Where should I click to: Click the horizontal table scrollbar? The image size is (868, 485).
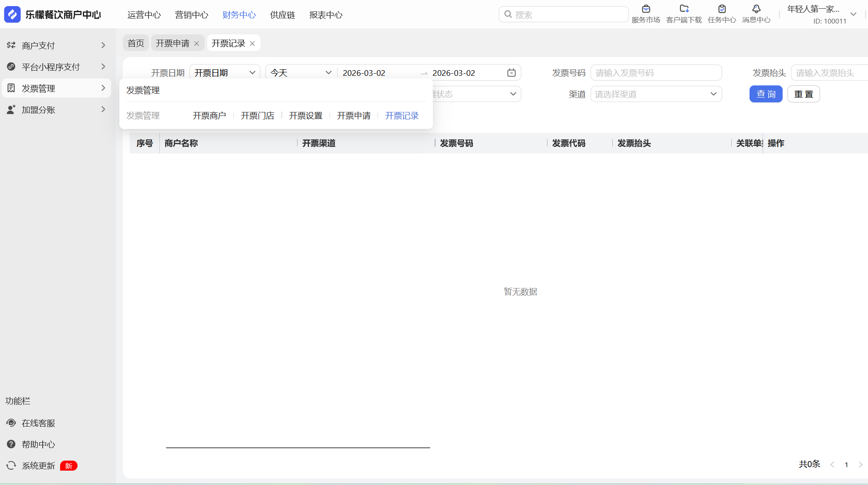click(x=298, y=448)
